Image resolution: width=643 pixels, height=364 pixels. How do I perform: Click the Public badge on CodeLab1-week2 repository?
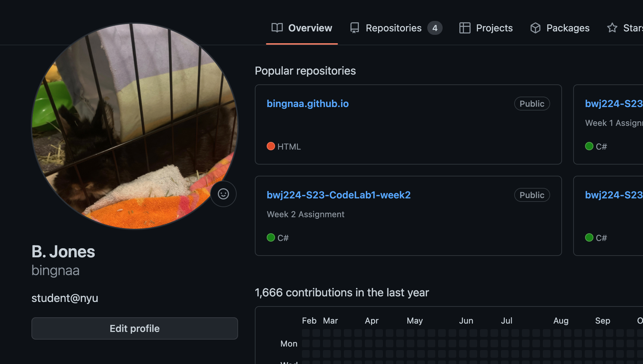tap(532, 195)
